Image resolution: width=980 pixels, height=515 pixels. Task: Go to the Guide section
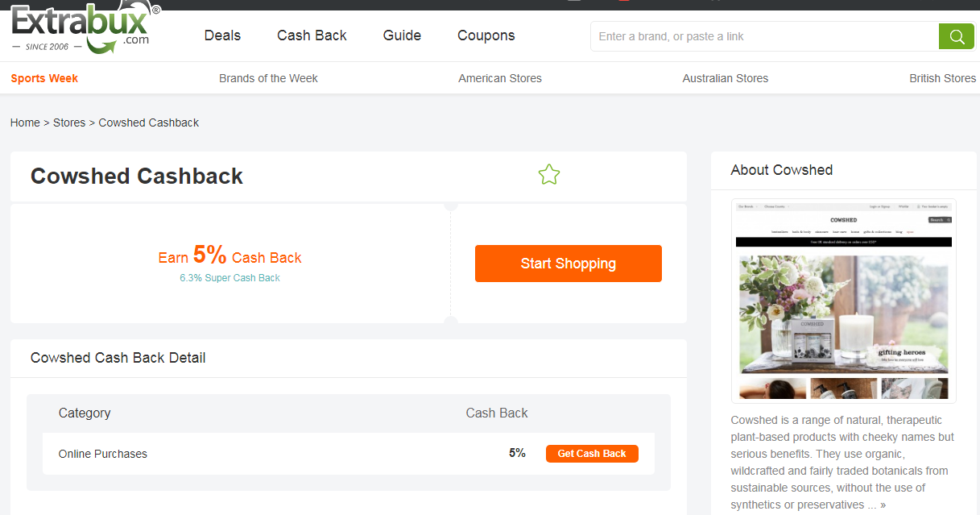pos(402,35)
